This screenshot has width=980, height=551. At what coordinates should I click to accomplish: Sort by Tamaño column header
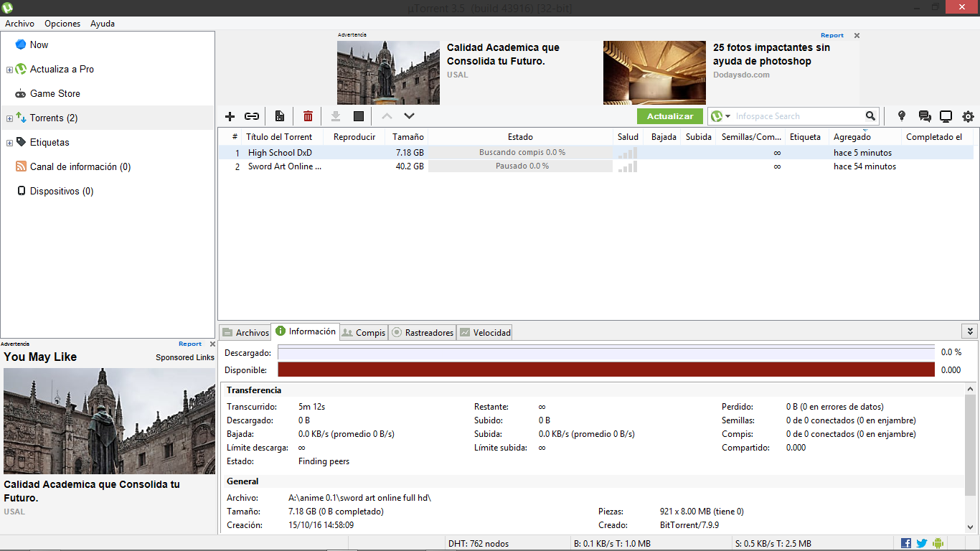click(x=407, y=137)
